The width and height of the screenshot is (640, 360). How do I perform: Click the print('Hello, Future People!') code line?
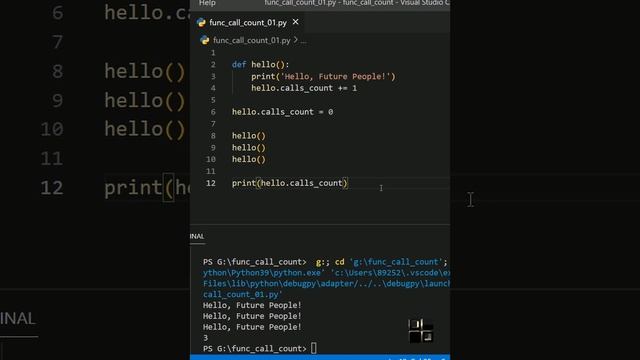click(323, 76)
